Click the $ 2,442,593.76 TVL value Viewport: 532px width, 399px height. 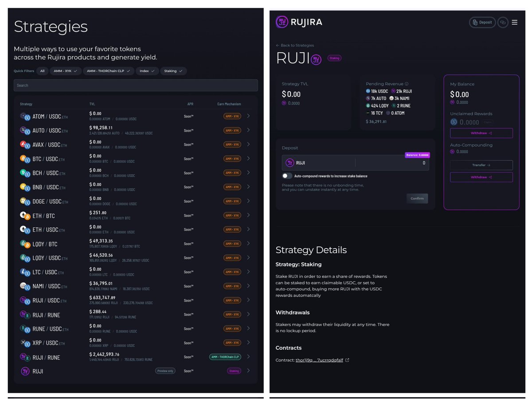(104, 354)
